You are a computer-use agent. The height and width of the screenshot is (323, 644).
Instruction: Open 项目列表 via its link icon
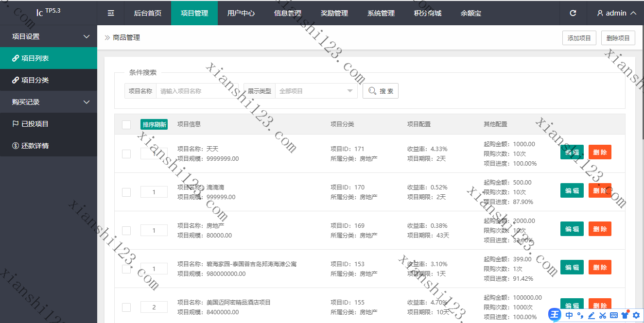coord(16,58)
